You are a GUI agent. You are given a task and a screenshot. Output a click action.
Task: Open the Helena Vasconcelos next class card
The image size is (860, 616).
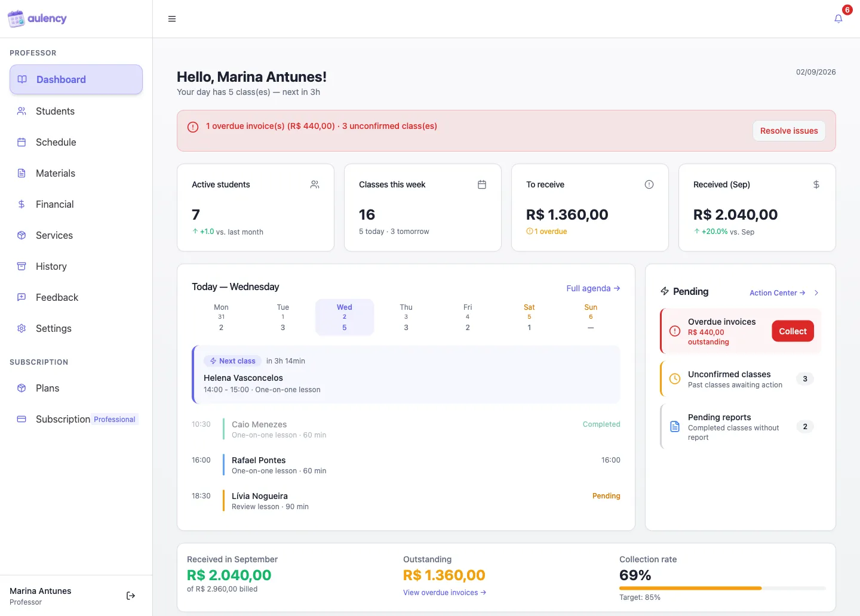[x=406, y=374]
